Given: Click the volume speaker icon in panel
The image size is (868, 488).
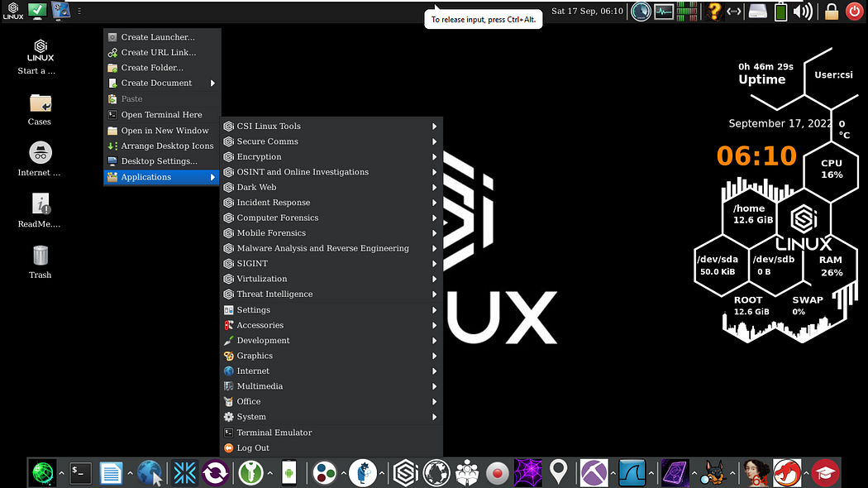Looking at the screenshot, I should [x=803, y=11].
